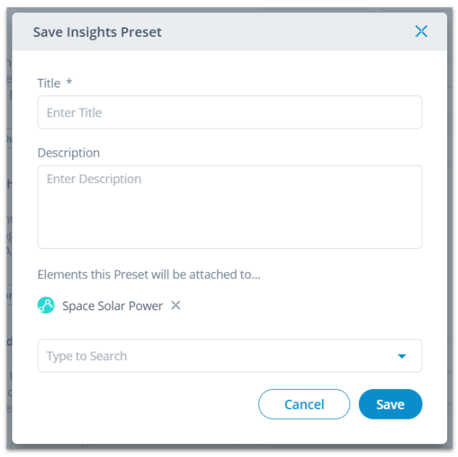
Task: Open the Type to Search element field
Action: 230,356
